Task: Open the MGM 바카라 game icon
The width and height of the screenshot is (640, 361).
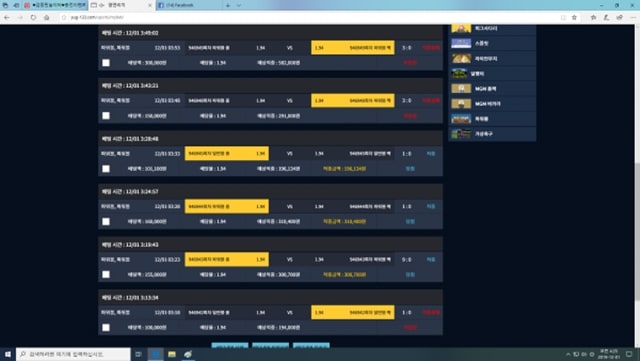Action: click(461, 104)
